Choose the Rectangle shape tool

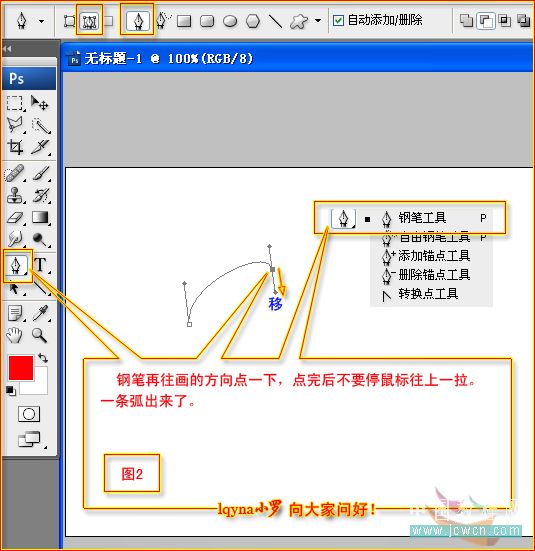tap(184, 21)
